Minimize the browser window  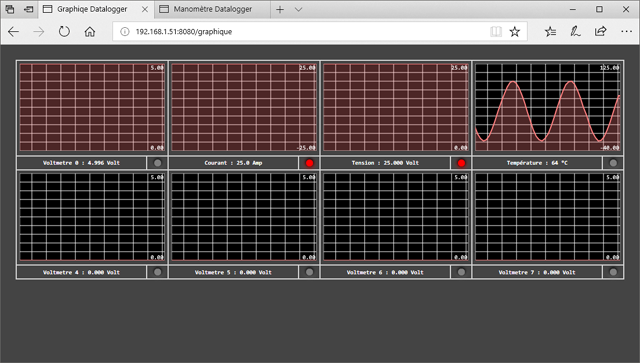pos(573,9)
